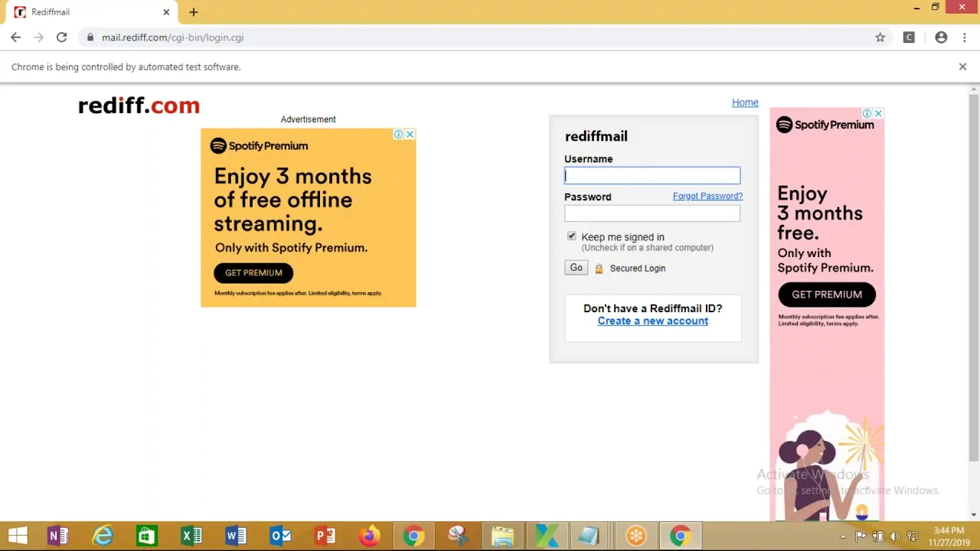This screenshot has height=551, width=980.
Task: Click GET PREMIUM on pink ad
Action: pos(827,295)
